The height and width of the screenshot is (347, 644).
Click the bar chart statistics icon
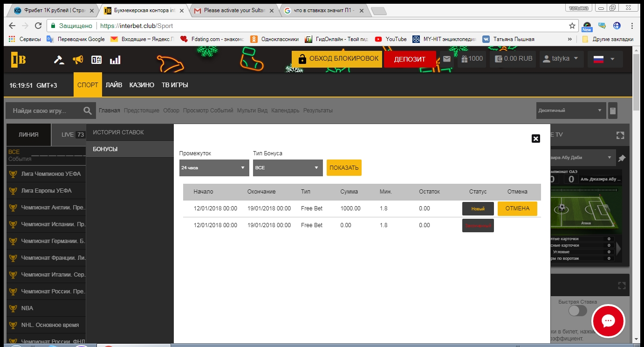(x=115, y=60)
